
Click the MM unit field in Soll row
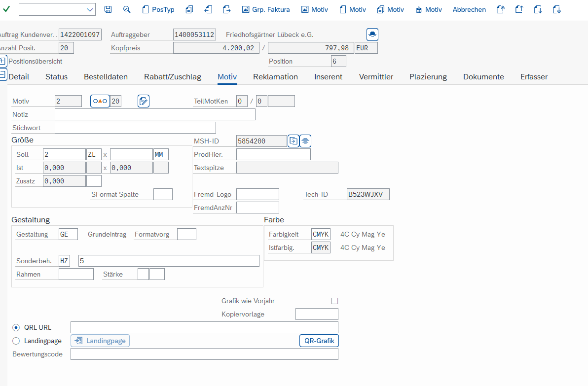click(x=161, y=154)
